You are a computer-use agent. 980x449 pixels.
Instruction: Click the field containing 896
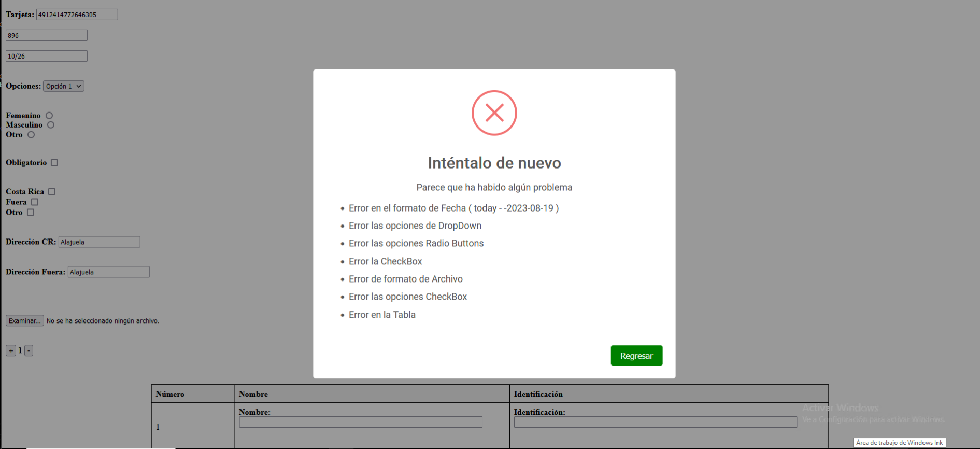click(47, 35)
